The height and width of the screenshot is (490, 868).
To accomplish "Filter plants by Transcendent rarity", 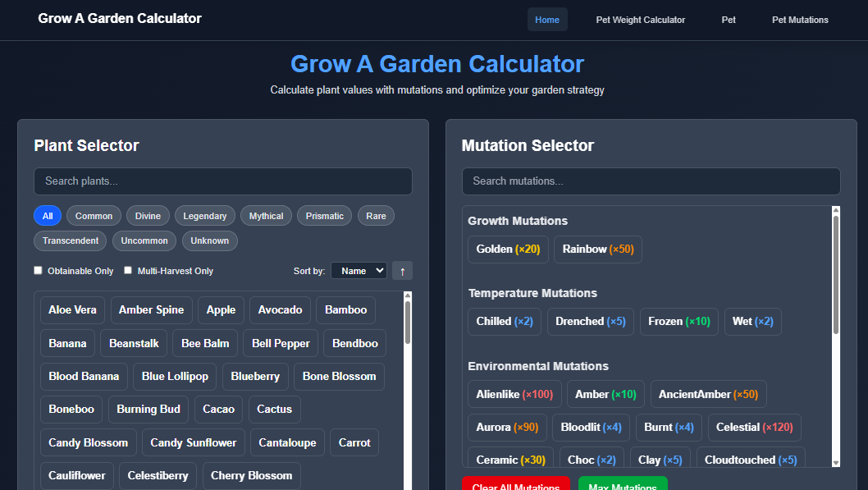I will pyautogui.click(x=70, y=240).
